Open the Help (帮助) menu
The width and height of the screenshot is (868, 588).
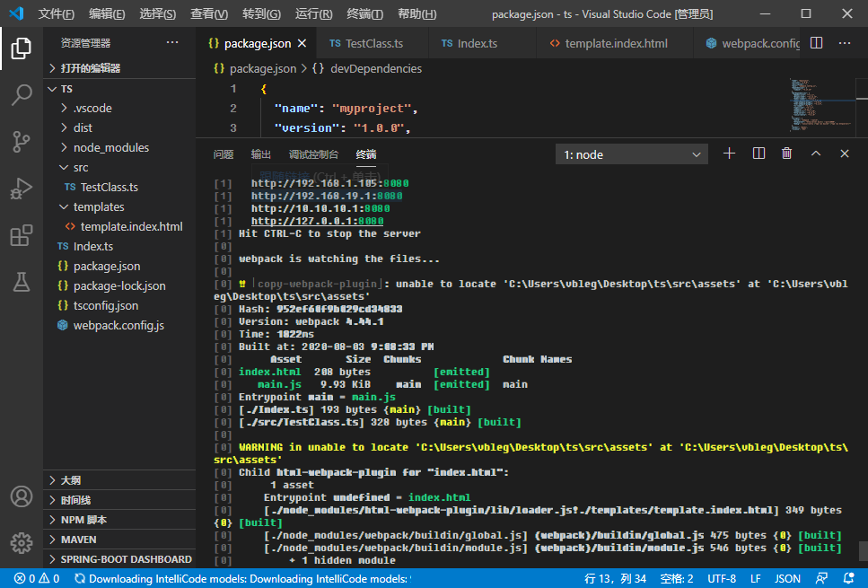tap(416, 13)
